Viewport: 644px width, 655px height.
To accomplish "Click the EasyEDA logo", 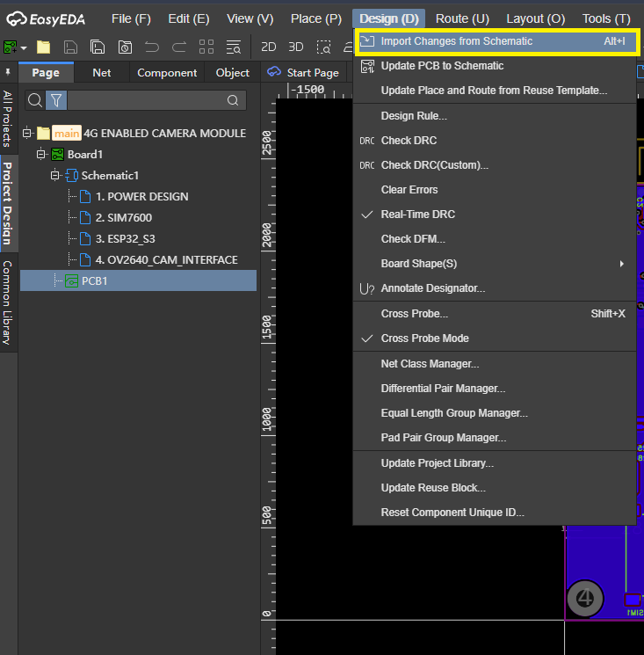I will 46,18.
